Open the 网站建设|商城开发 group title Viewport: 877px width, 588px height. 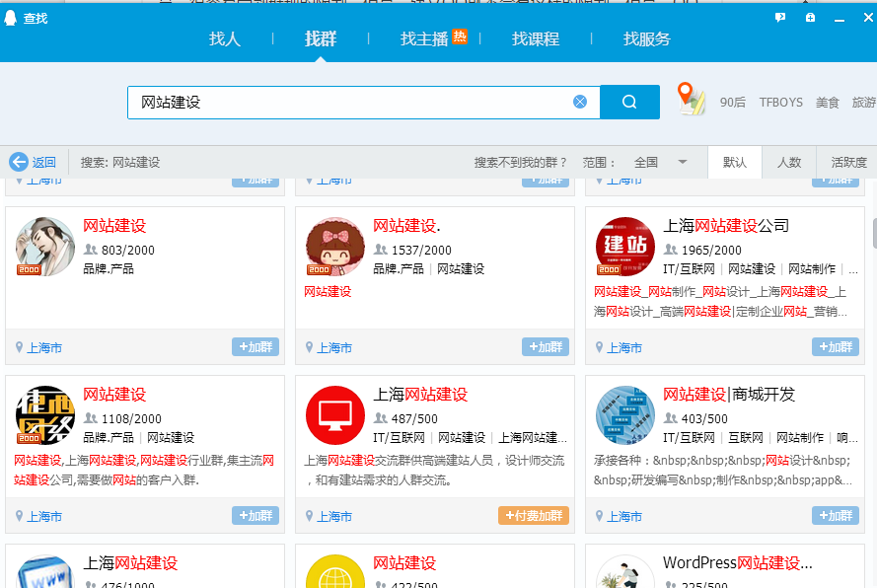pos(729,395)
